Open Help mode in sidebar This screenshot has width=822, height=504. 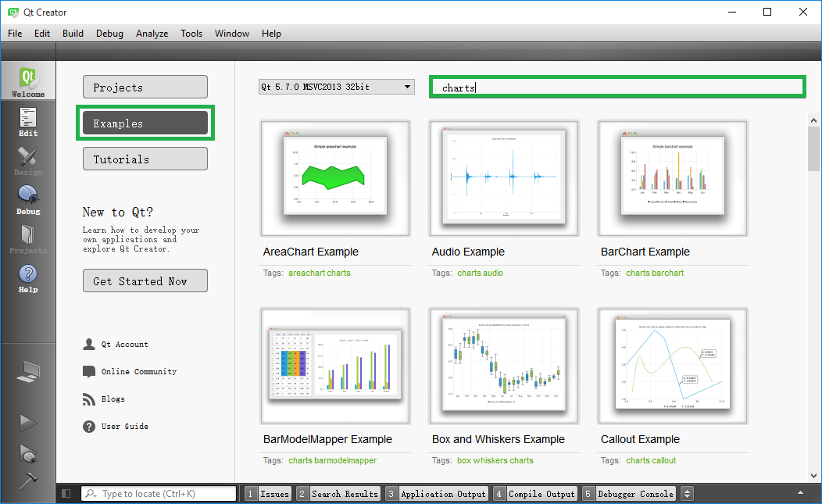[28, 278]
